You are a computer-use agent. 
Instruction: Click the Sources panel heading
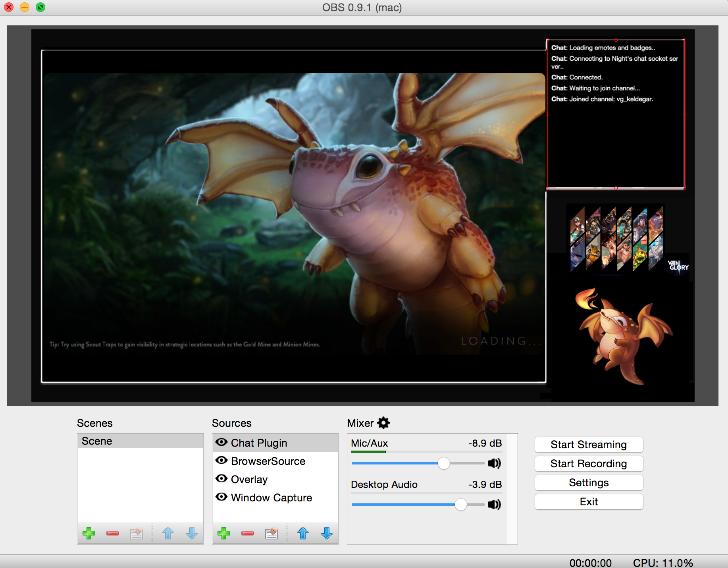pyautogui.click(x=232, y=423)
